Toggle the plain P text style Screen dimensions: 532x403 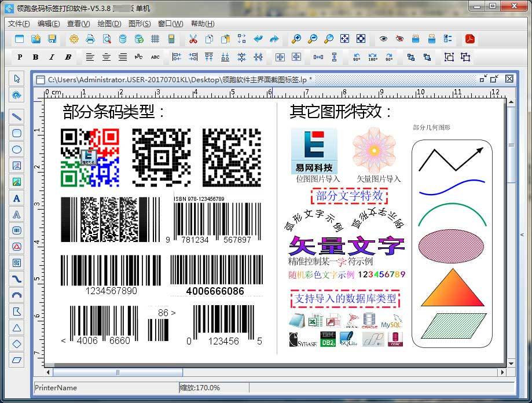(x=20, y=57)
